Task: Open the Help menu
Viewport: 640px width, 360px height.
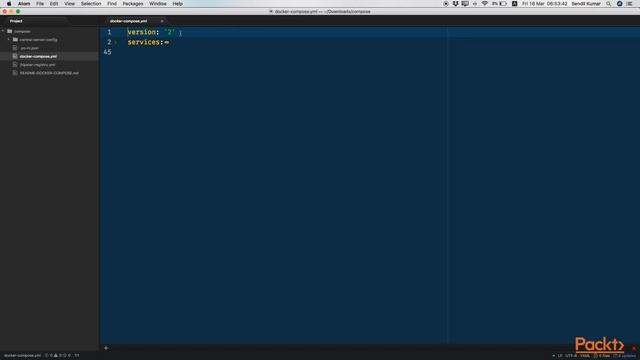Action: (x=178, y=4)
